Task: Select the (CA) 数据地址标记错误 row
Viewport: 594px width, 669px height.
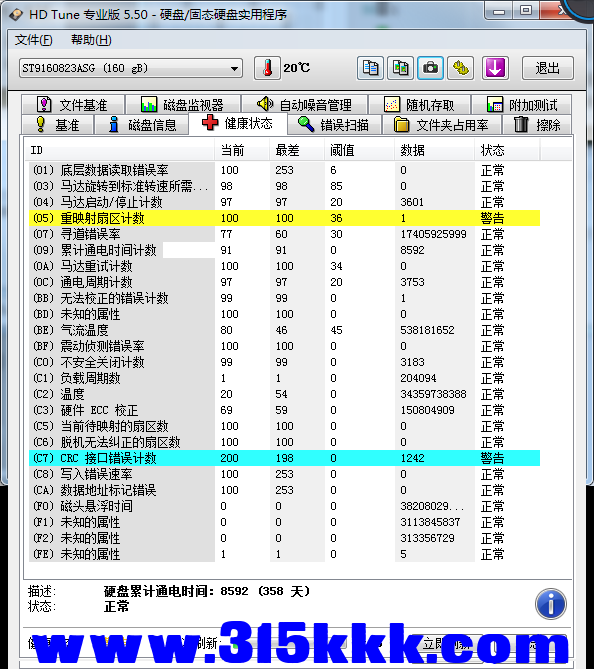Action: (284, 490)
